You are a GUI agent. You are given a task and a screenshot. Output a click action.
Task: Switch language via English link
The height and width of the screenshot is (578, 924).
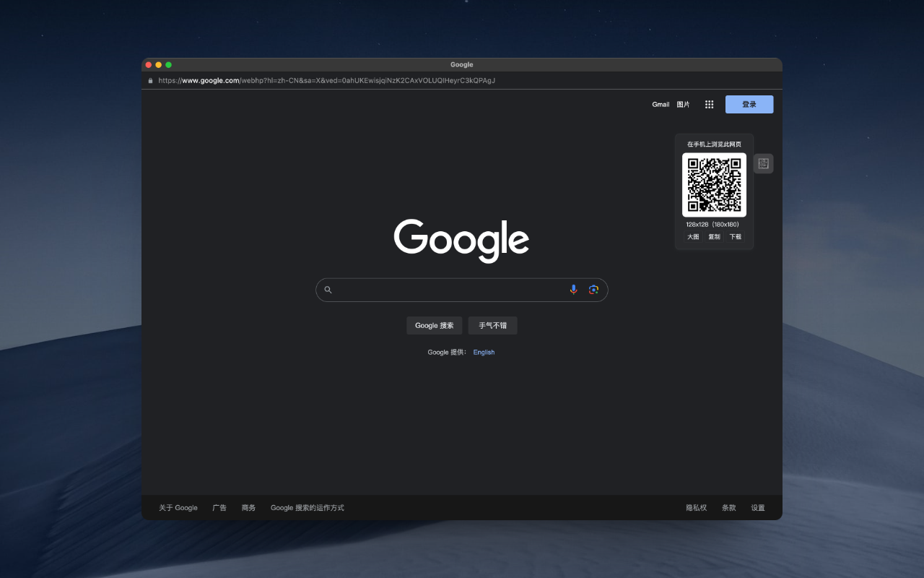point(484,353)
